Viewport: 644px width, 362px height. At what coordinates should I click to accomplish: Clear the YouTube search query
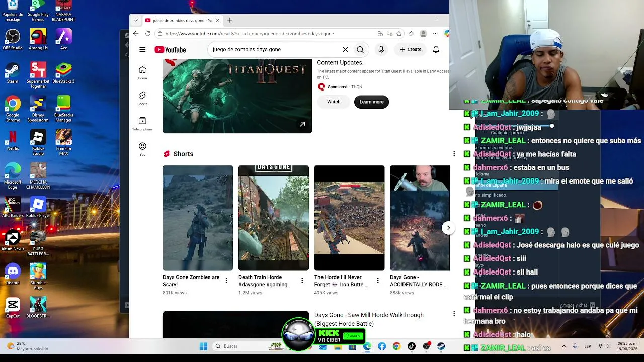[345, 49]
